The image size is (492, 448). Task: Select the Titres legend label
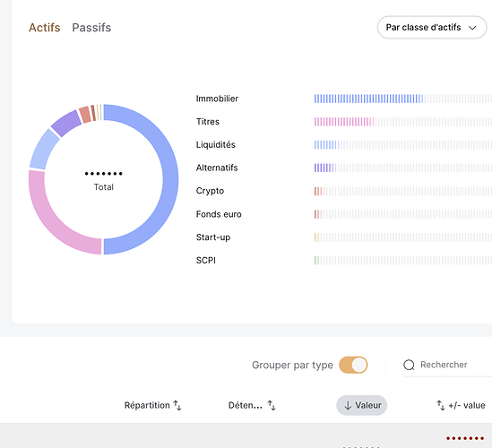(x=208, y=122)
